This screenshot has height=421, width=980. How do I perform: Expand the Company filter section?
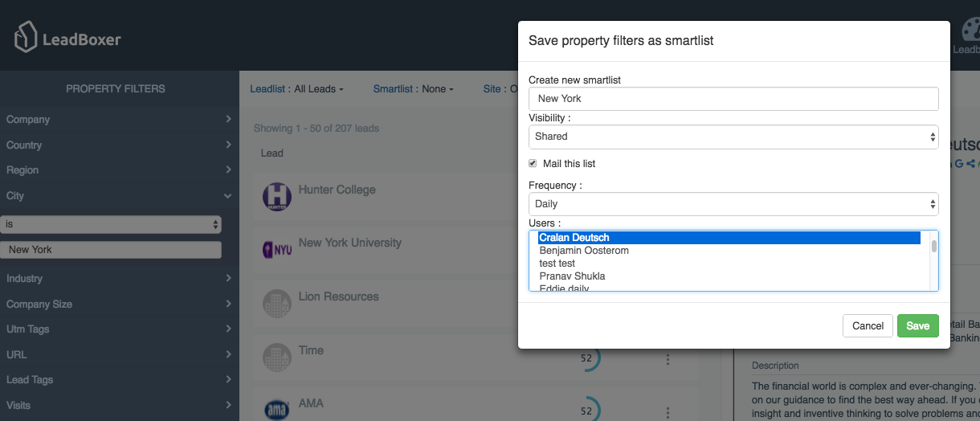pos(119,120)
